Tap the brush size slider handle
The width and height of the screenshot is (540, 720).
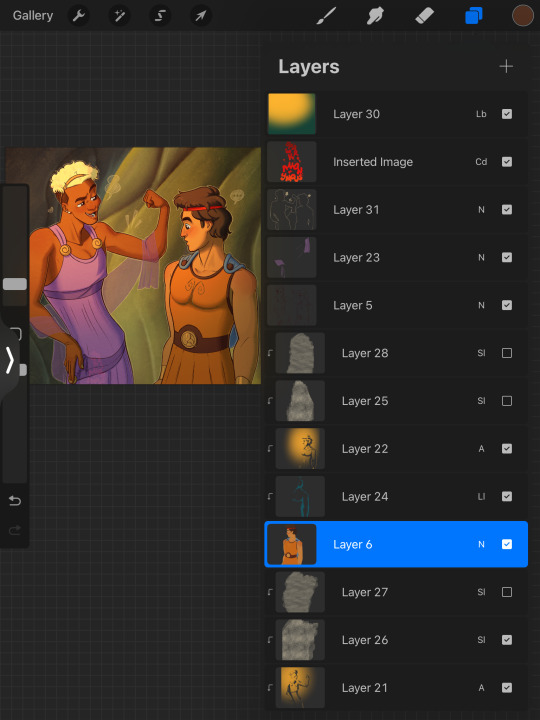[x=15, y=284]
